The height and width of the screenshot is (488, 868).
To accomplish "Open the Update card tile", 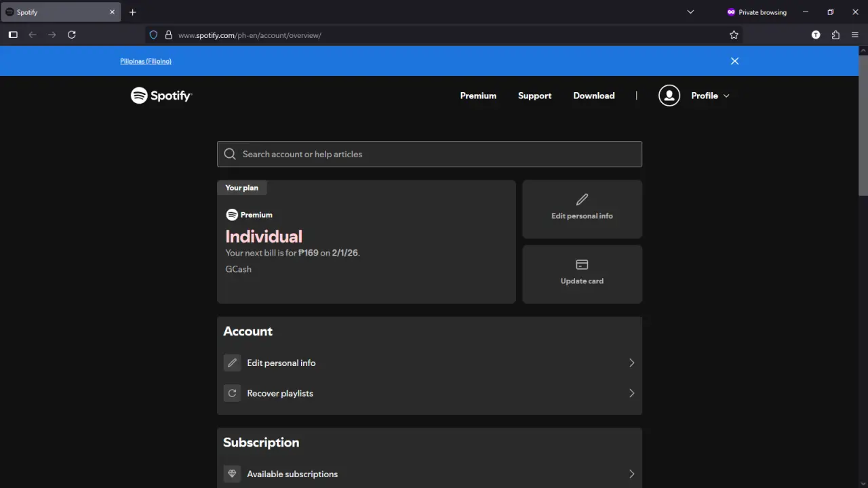I will pos(582,274).
